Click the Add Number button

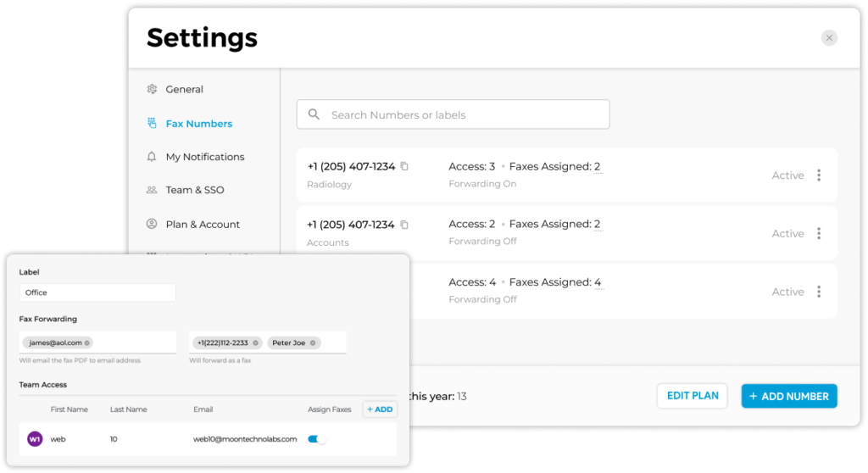pyautogui.click(x=789, y=396)
